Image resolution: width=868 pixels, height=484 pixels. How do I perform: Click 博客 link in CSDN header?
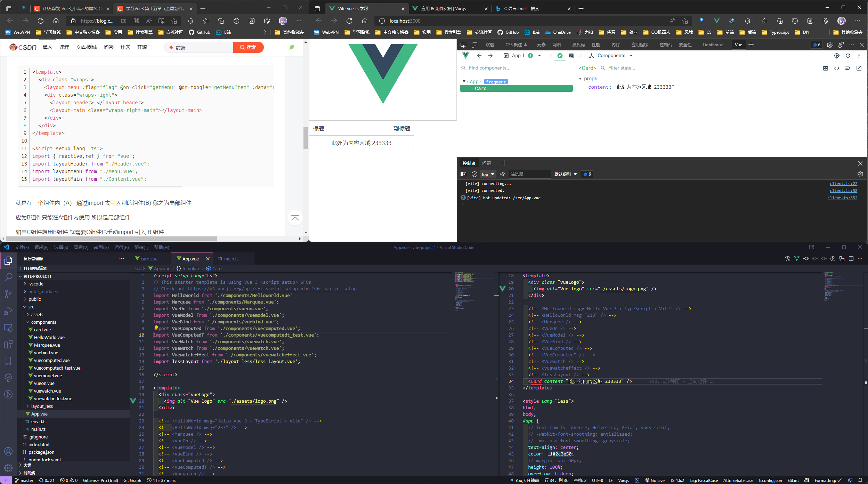[x=47, y=47]
